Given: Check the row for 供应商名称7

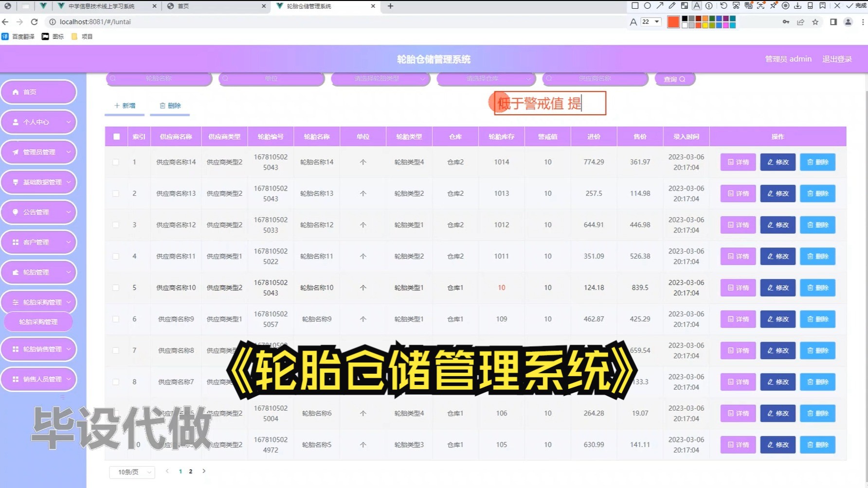Looking at the screenshot, I should tap(116, 382).
